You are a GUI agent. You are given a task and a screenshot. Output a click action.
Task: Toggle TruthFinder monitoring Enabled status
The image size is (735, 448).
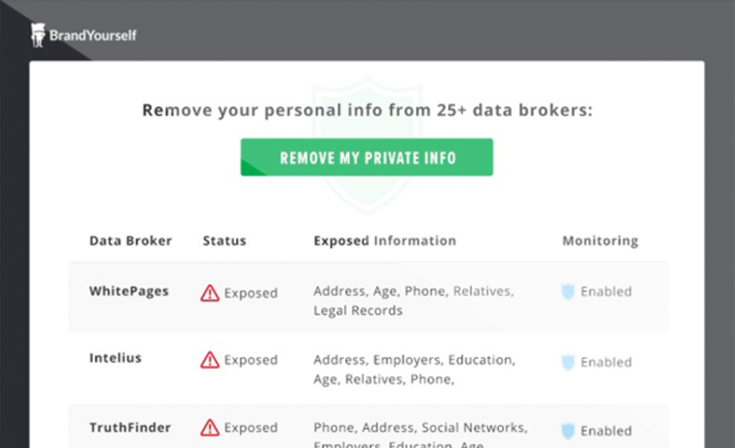tap(606, 430)
